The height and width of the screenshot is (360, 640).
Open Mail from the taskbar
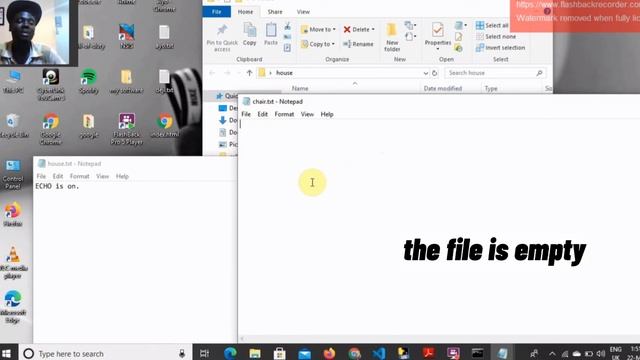tap(304, 353)
